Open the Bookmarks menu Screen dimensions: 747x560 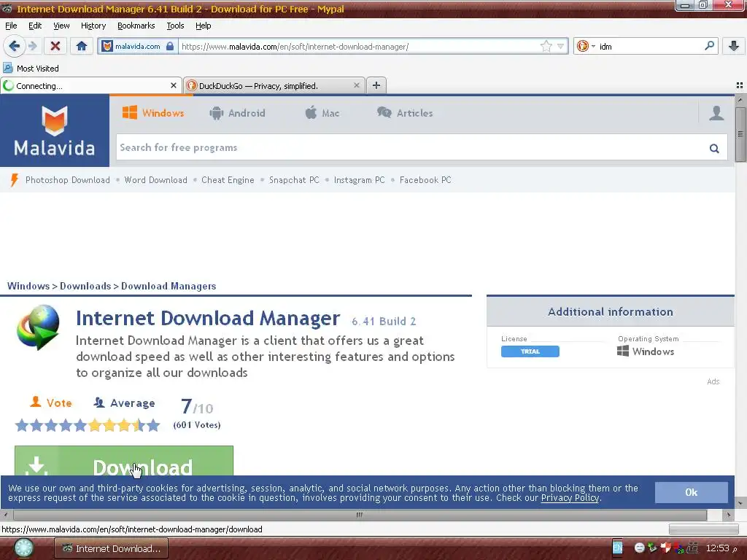click(x=136, y=26)
